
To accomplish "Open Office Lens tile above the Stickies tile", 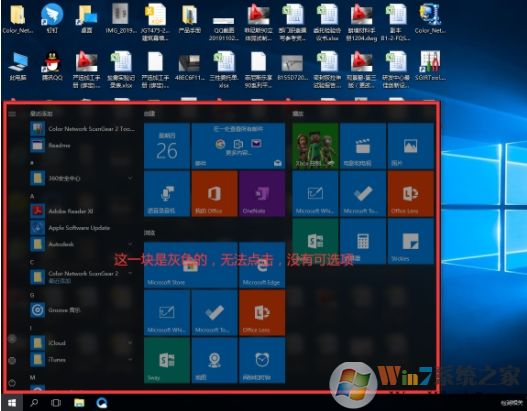I will click(x=411, y=193).
